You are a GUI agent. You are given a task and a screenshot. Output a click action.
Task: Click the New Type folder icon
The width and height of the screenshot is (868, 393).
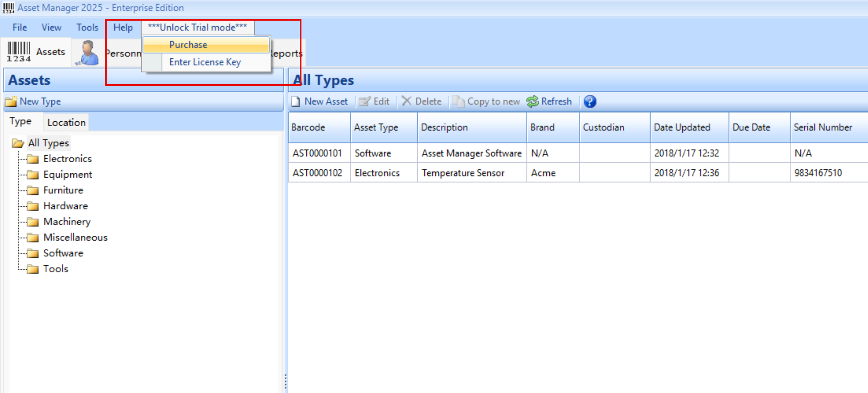pyautogui.click(x=11, y=101)
